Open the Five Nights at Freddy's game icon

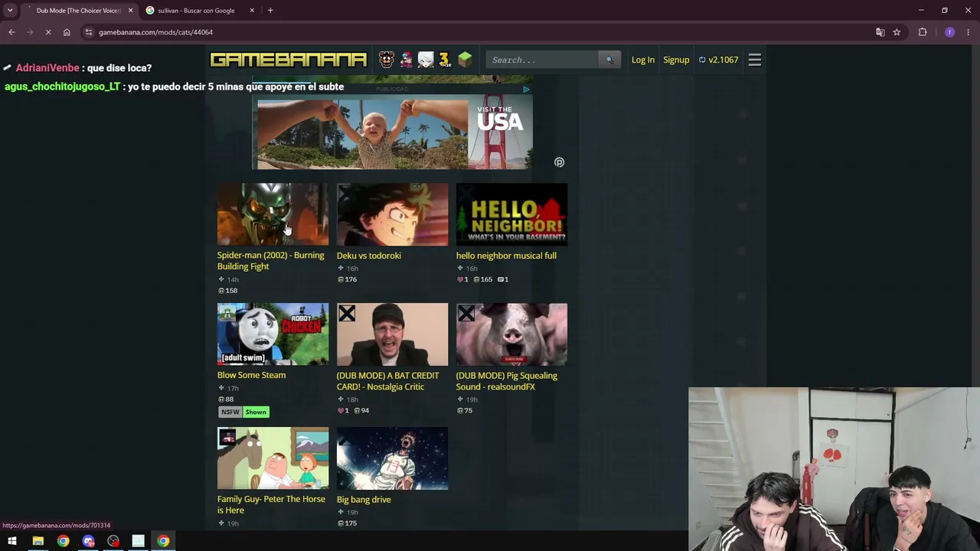point(387,60)
